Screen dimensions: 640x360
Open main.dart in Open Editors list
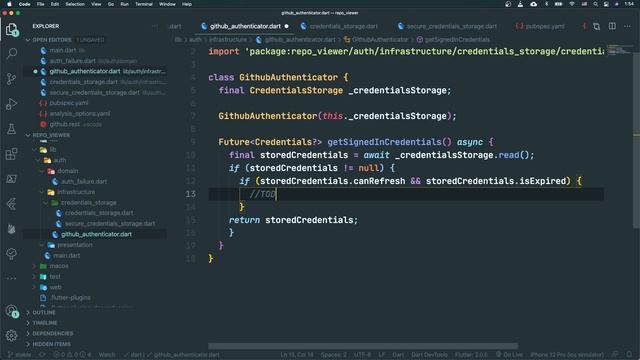pyautogui.click(x=62, y=50)
